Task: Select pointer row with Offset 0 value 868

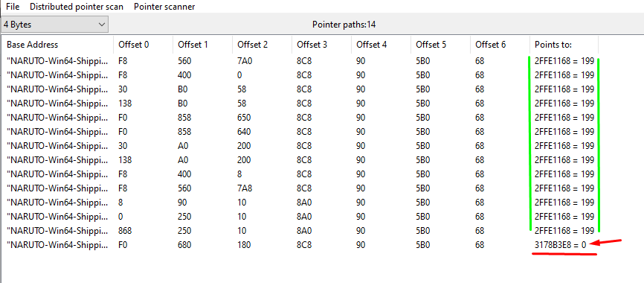Action: pos(300,230)
